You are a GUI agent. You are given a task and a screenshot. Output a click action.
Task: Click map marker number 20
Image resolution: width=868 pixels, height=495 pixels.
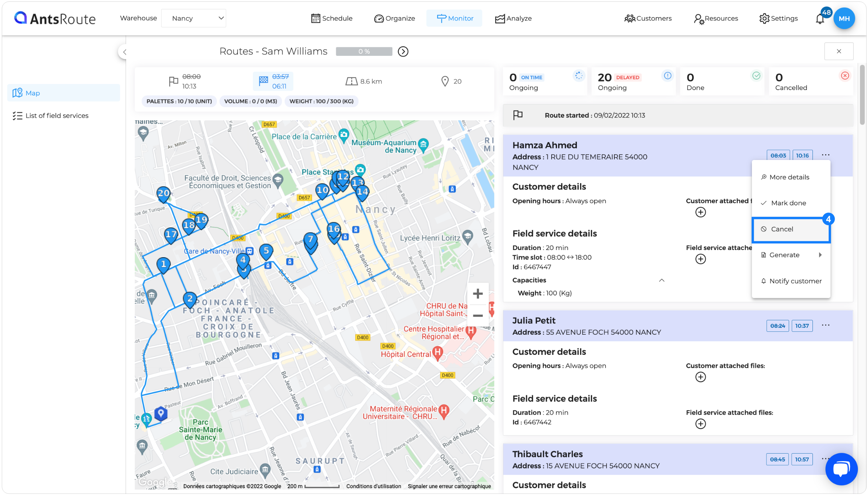[163, 194]
